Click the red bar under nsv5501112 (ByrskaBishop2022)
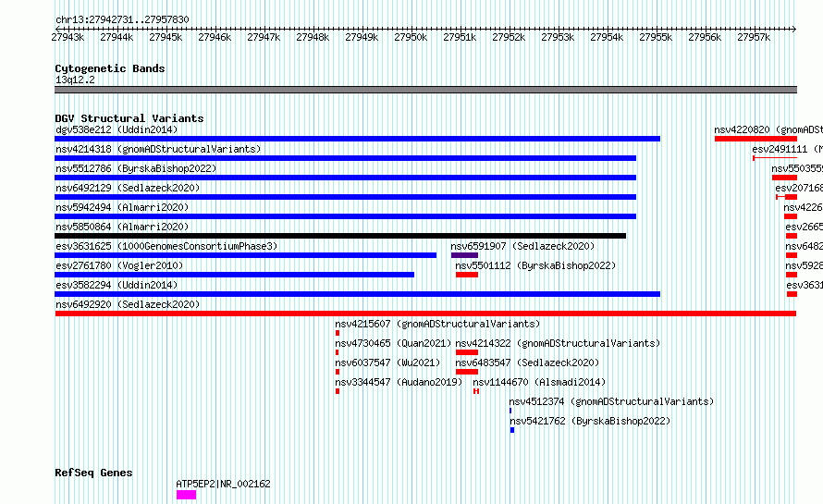The image size is (823, 504). click(467, 275)
